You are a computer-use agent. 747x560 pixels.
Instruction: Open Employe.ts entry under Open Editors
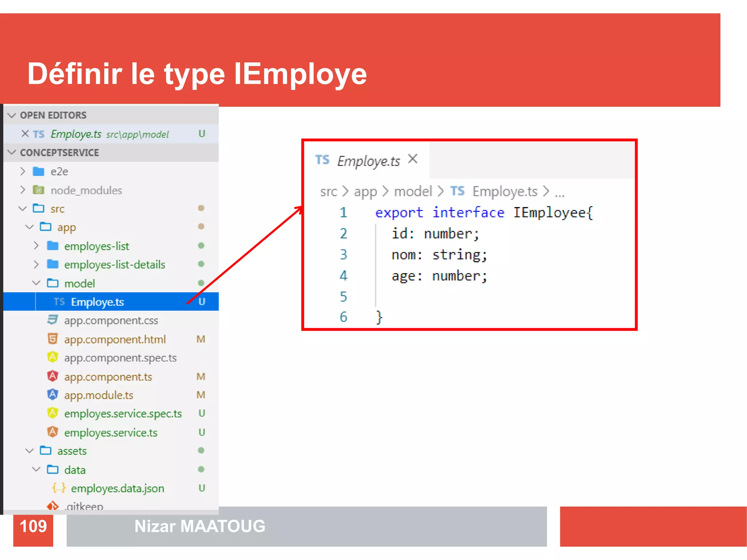(x=111, y=134)
